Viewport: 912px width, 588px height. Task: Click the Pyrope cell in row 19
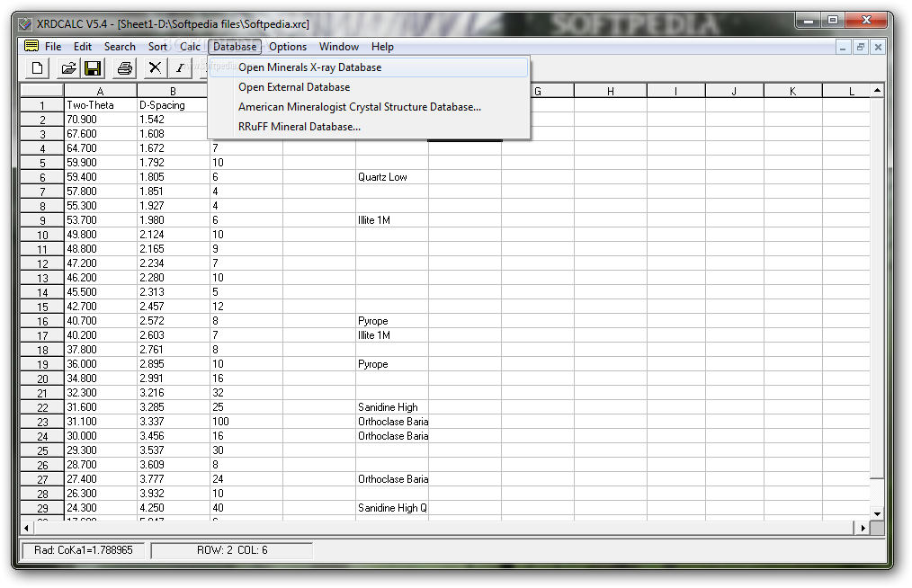tap(392, 364)
